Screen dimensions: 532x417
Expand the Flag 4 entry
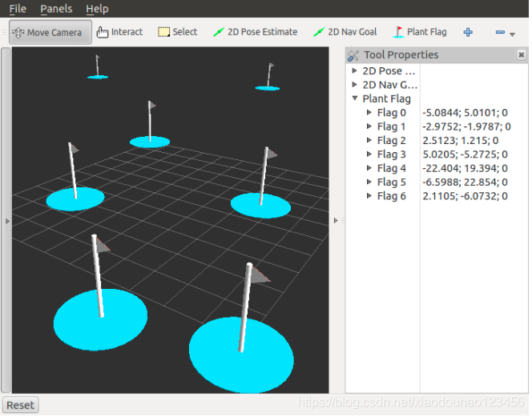pos(369,168)
